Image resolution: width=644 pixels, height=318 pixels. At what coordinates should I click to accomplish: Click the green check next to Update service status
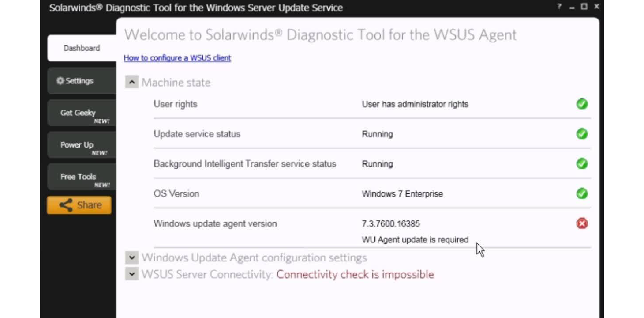click(x=581, y=134)
